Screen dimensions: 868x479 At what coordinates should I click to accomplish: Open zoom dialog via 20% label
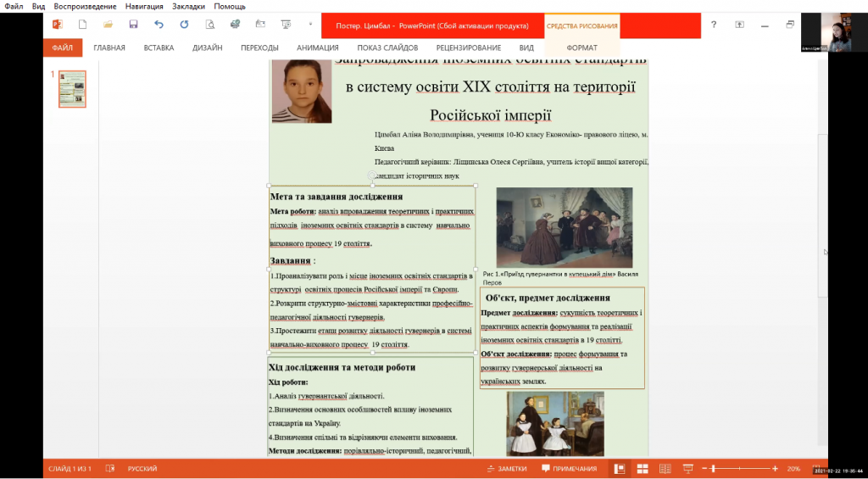point(793,469)
